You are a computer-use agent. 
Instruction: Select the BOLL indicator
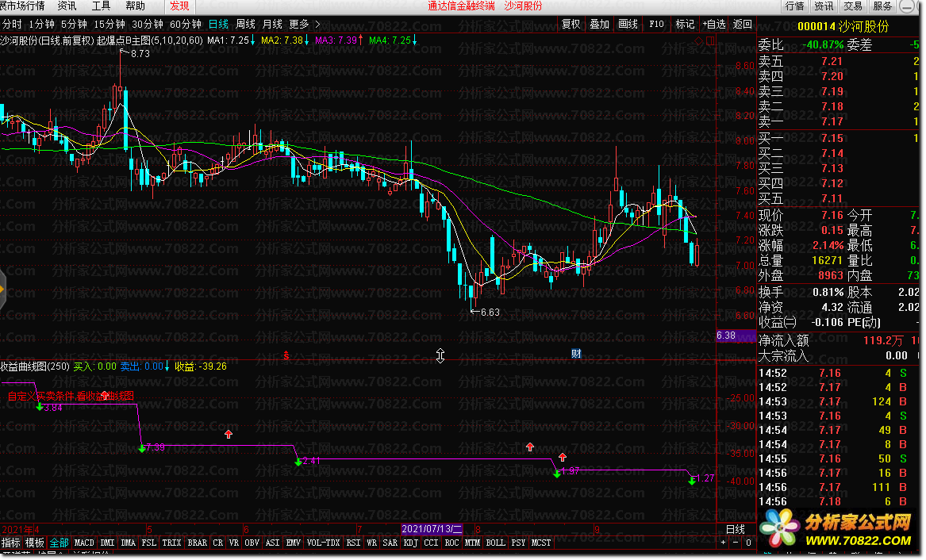(495, 543)
